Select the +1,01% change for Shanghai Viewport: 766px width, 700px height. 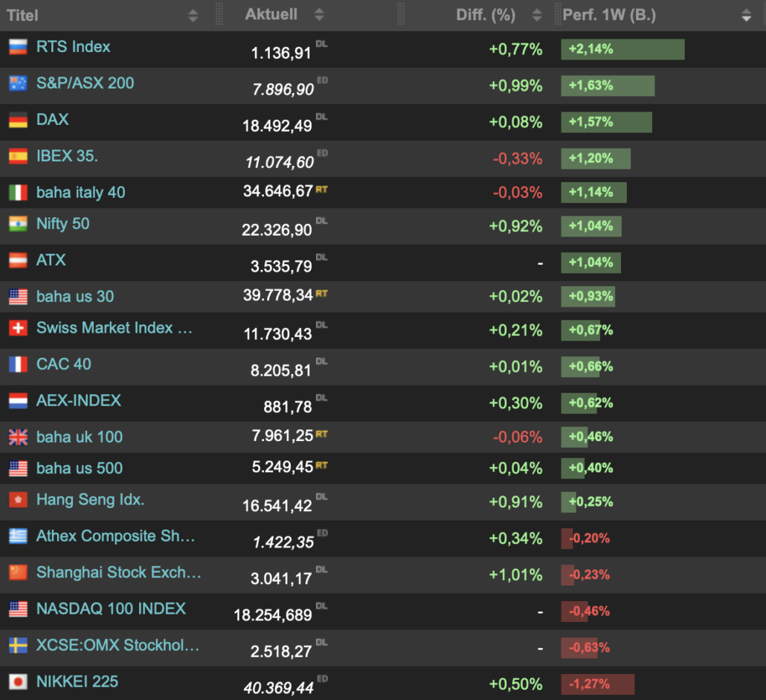(x=516, y=575)
